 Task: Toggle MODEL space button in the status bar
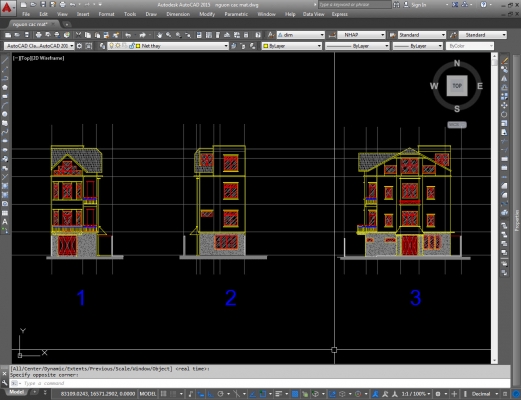point(148,394)
